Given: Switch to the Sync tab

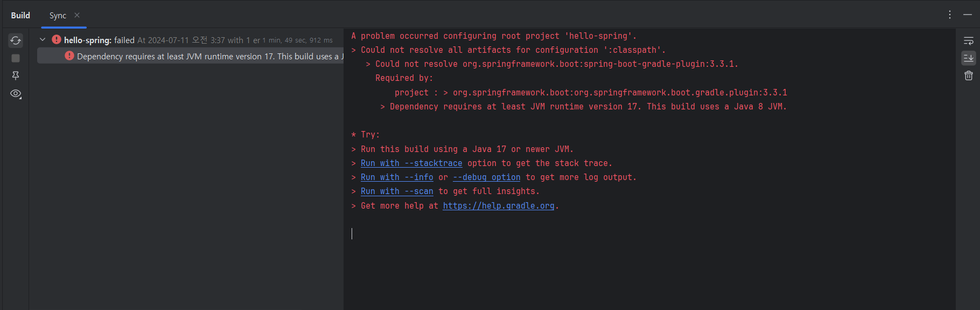Looking at the screenshot, I should click(58, 16).
